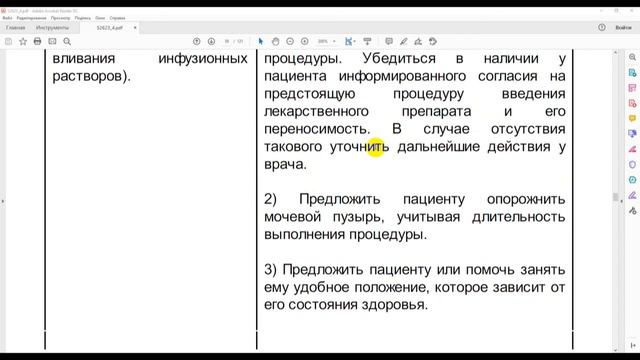The width and height of the screenshot is (640, 360).
Task: Open the Просмотр menu
Action: 60,18
